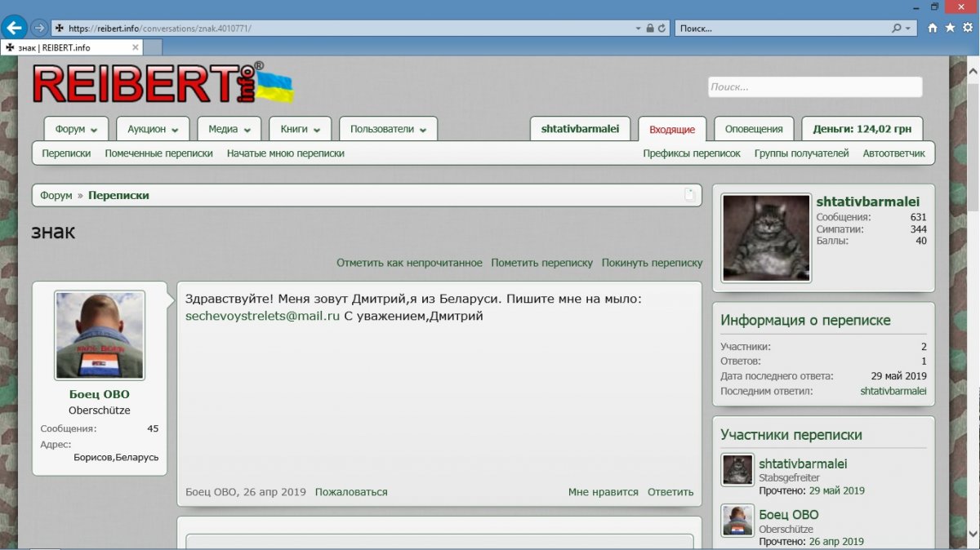
Task: Click the Ответить link under the message
Action: pos(670,492)
